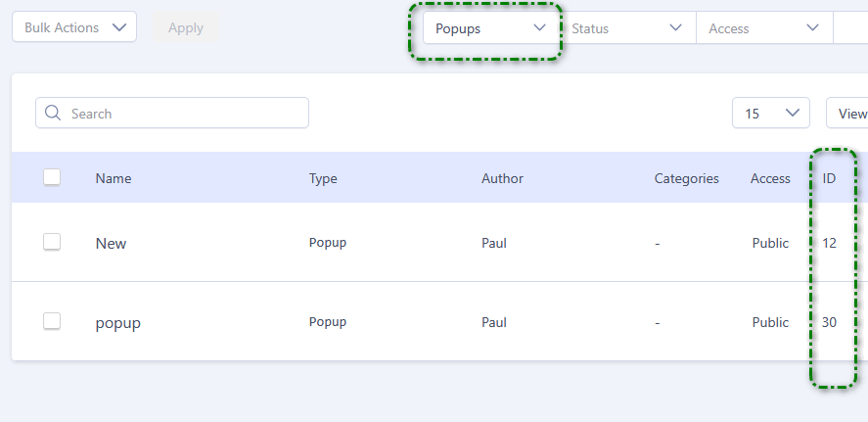
Task: Check the box for the New row
Action: click(x=52, y=242)
